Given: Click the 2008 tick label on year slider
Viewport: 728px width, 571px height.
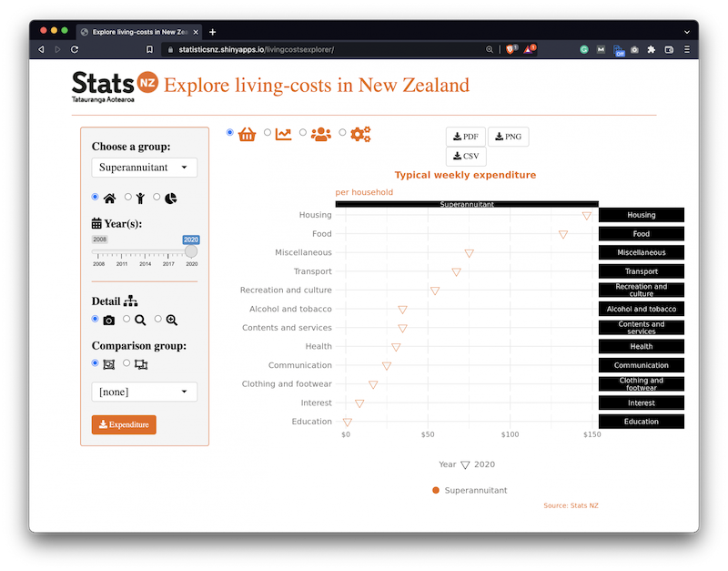Looking at the screenshot, I should (98, 264).
